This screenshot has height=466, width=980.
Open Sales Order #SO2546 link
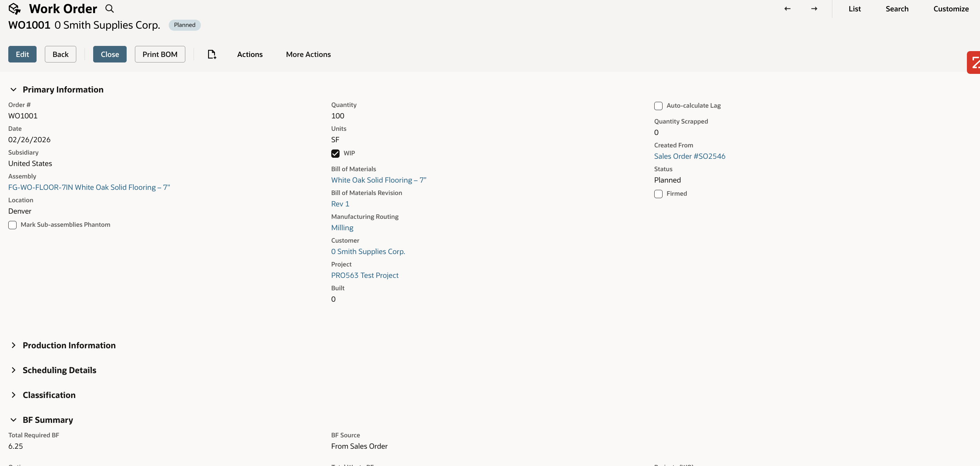[689, 156]
